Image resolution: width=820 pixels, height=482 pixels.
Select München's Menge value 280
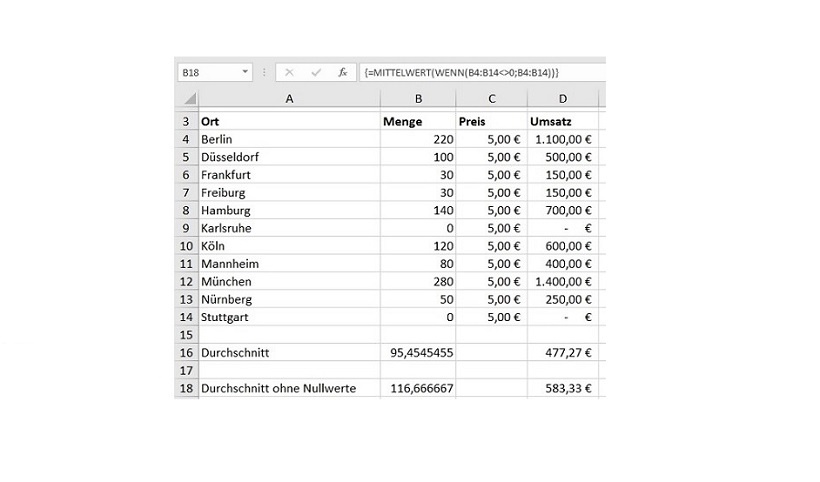418,282
